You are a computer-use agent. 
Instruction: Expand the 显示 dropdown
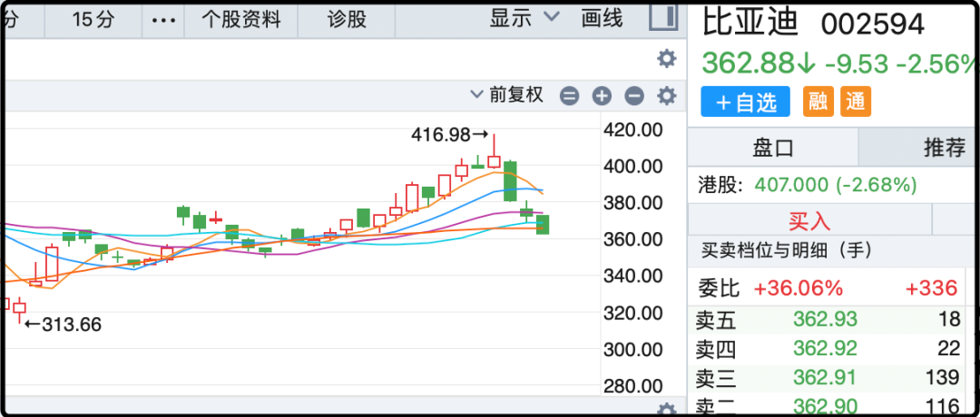(525, 18)
